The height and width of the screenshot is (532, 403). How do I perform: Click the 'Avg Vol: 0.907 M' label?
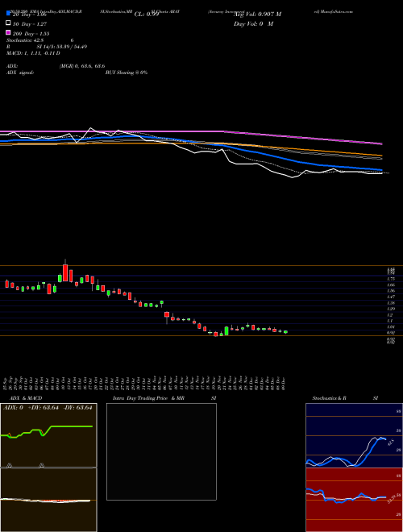click(x=257, y=15)
